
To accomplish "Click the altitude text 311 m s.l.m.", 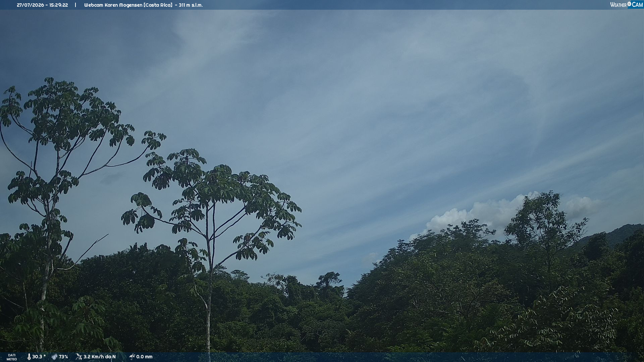I will click(191, 5).
